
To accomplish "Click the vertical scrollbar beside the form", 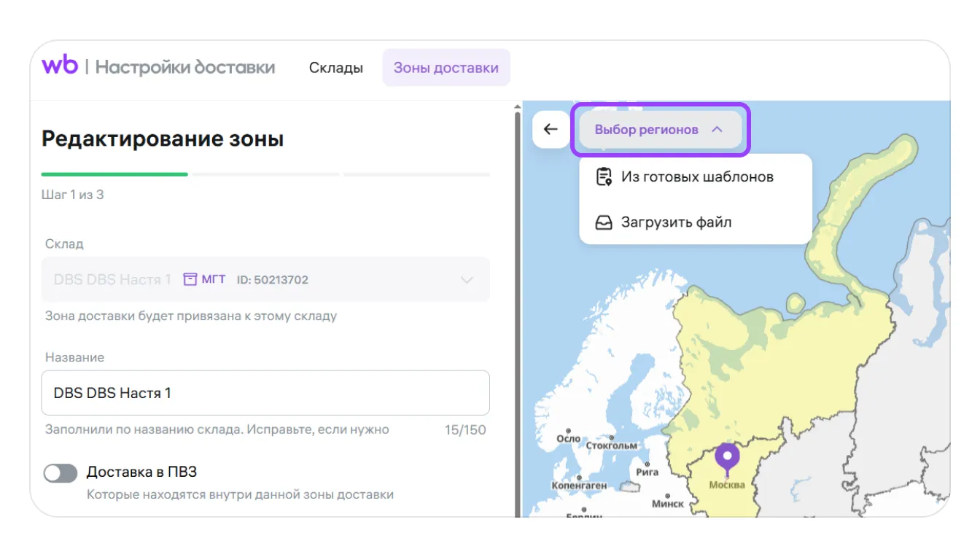I will tap(518, 313).
